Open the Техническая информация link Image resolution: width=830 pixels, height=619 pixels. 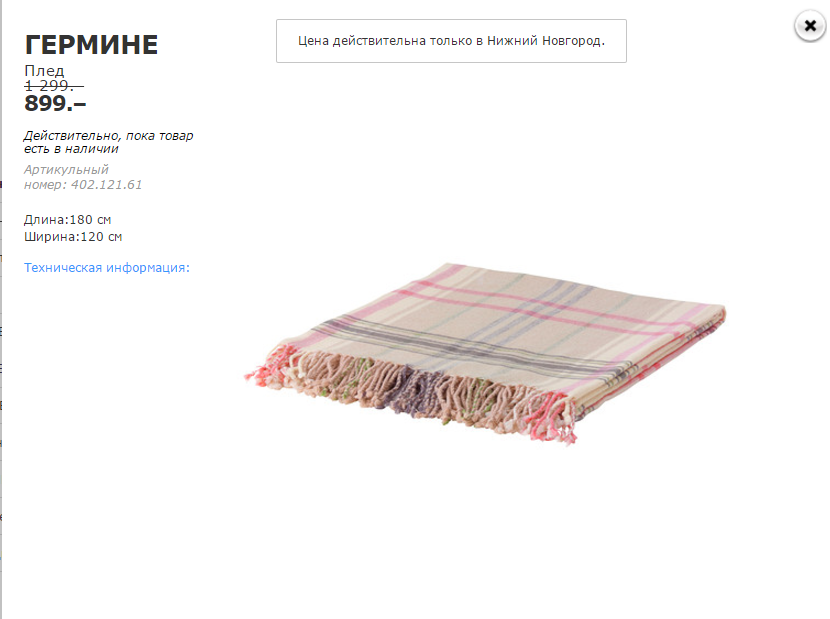pos(106,267)
